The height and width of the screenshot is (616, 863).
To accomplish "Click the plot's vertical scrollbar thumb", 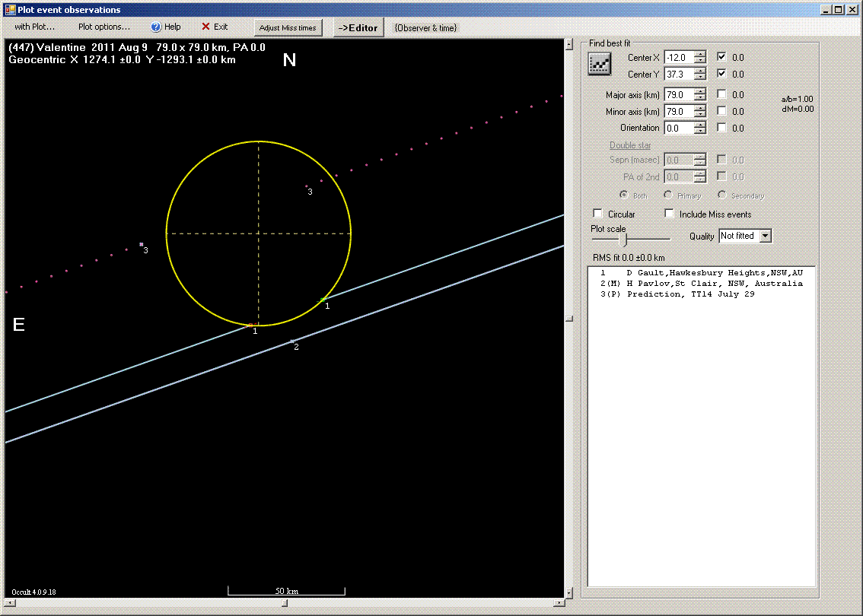I will click(x=569, y=319).
